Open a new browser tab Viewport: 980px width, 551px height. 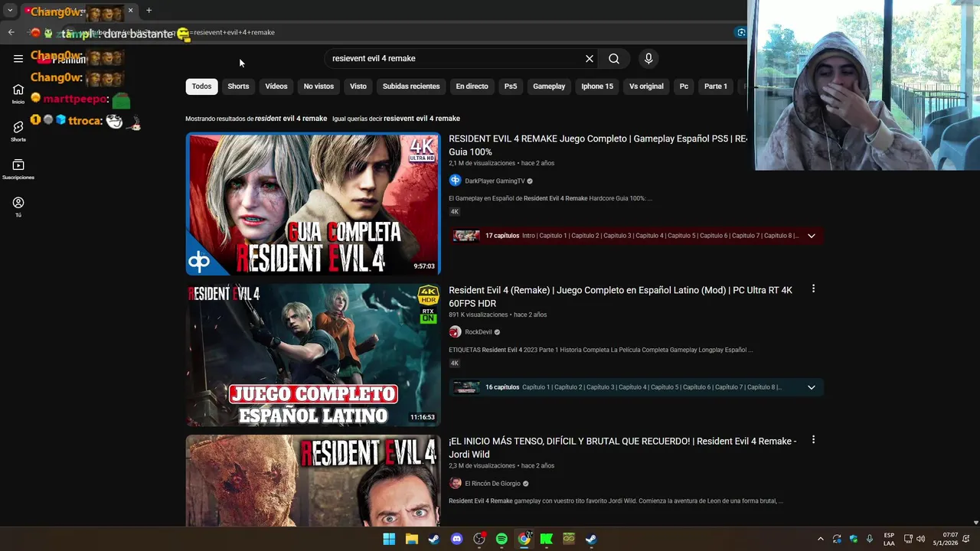149,11
